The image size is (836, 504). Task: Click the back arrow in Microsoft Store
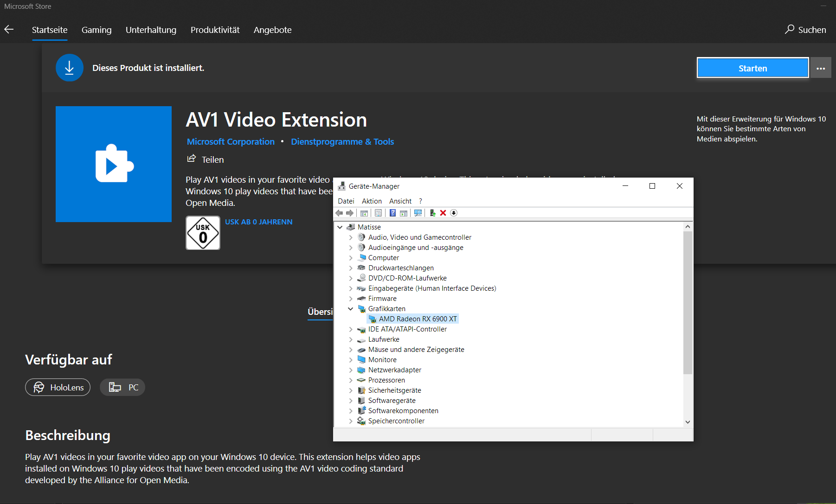9,30
